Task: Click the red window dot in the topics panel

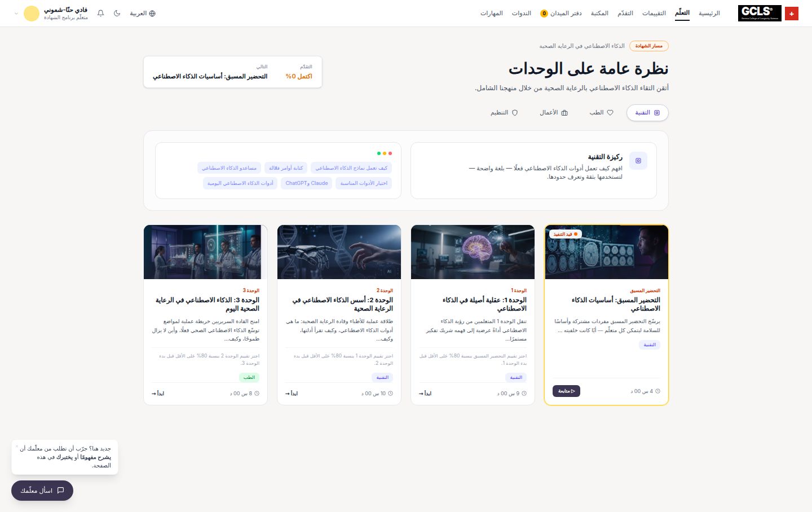Action: click(390, 153)
